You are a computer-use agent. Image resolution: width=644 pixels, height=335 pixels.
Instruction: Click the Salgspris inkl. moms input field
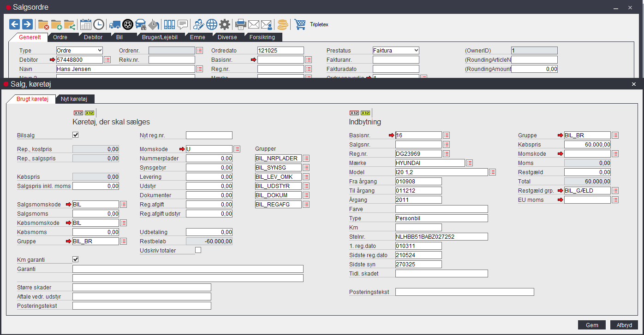[95, 186]
